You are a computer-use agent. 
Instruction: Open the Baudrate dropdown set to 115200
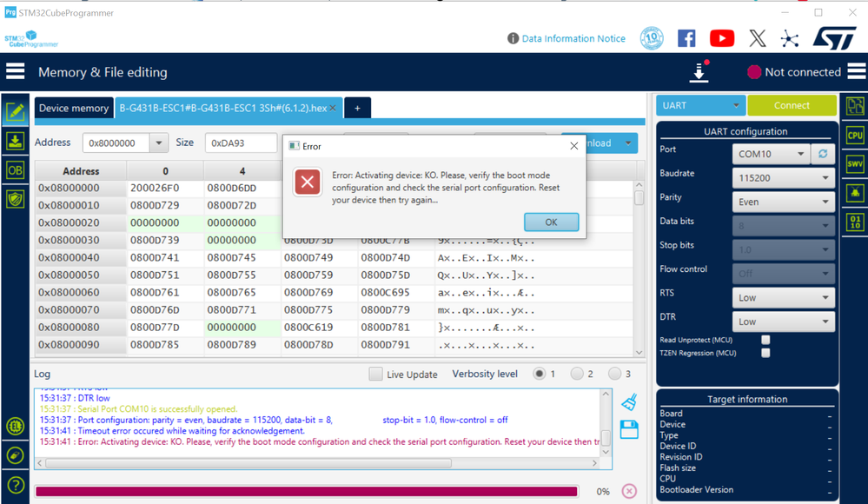click(784, 178)
